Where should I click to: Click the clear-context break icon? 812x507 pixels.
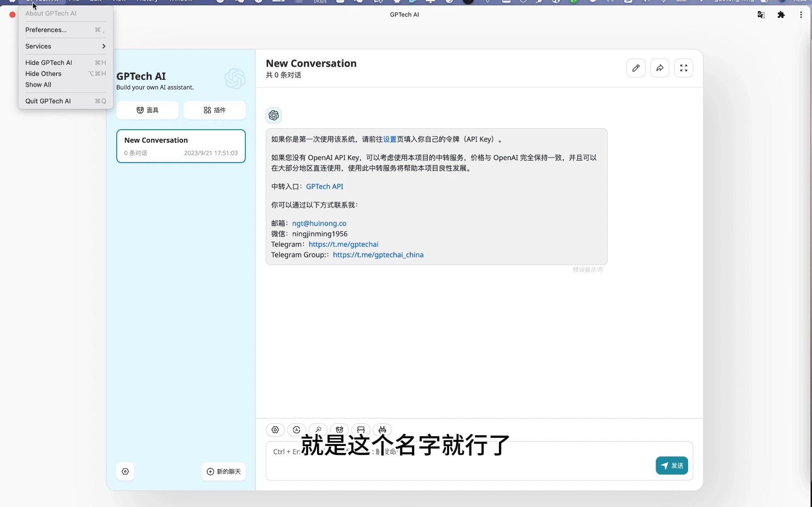pyautogui.click(x=361, y=430)
